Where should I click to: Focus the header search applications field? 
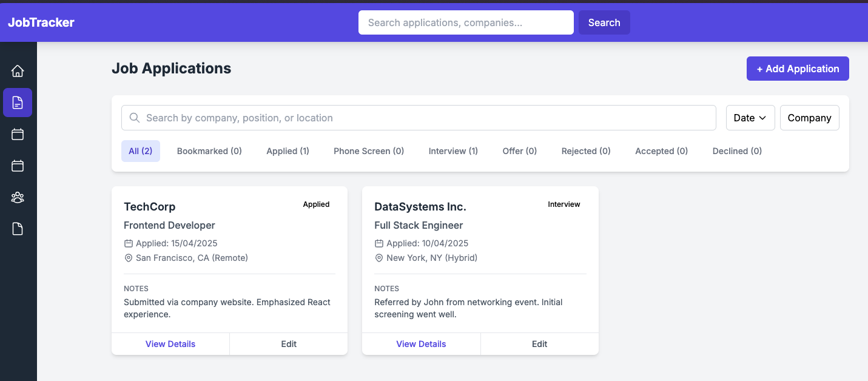coord(466,22)
